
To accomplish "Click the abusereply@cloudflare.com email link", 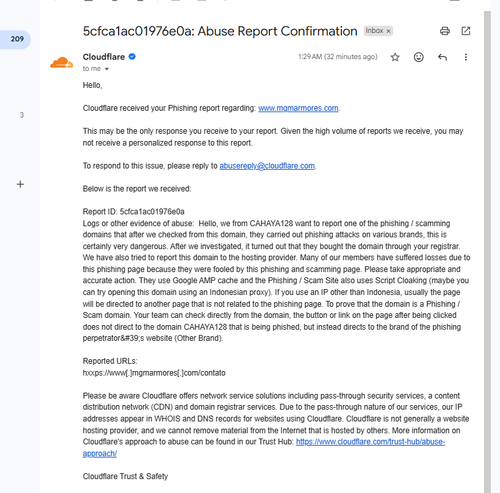I will (x=267, y=166).
